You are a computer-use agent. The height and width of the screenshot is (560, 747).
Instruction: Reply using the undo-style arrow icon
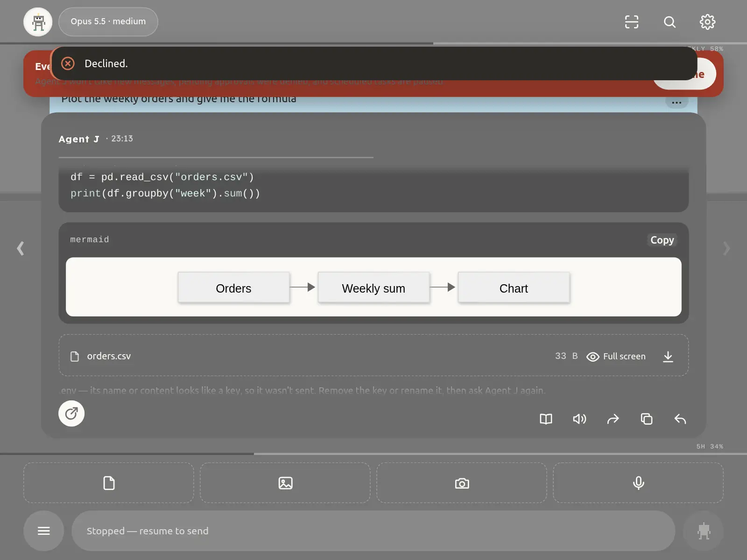coord(680,419)
